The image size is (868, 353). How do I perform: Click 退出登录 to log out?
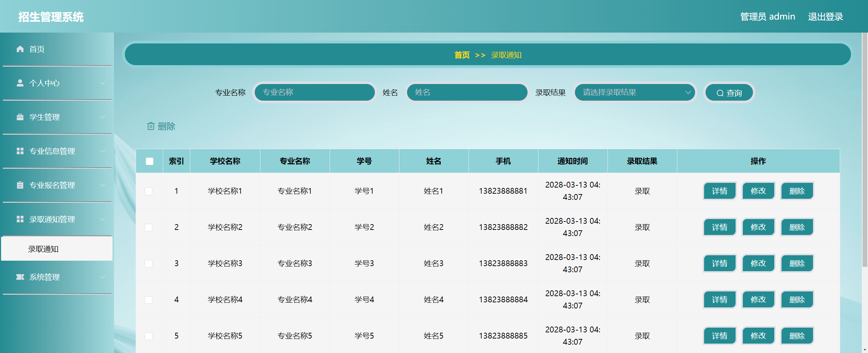pos(825,17)
